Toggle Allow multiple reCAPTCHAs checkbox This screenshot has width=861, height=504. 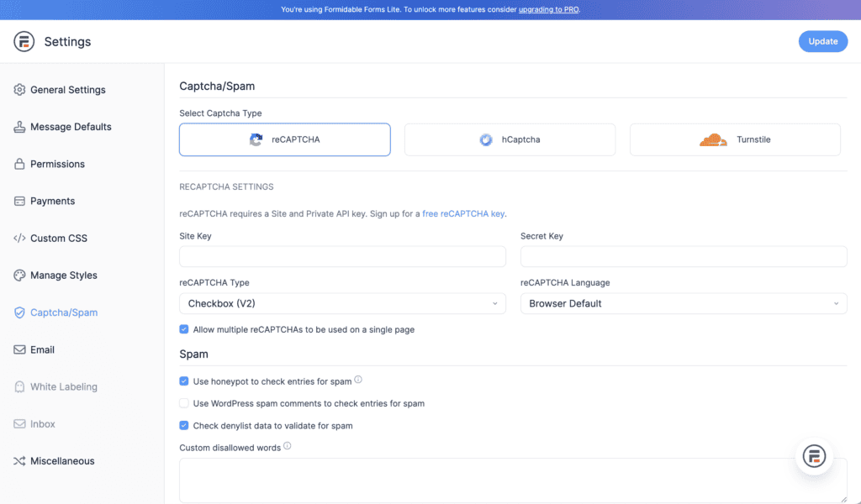[x=184, y=329]
